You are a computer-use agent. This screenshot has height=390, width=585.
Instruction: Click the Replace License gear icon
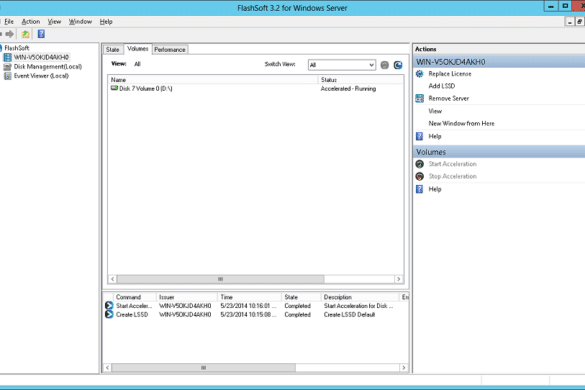click(420, 74)
